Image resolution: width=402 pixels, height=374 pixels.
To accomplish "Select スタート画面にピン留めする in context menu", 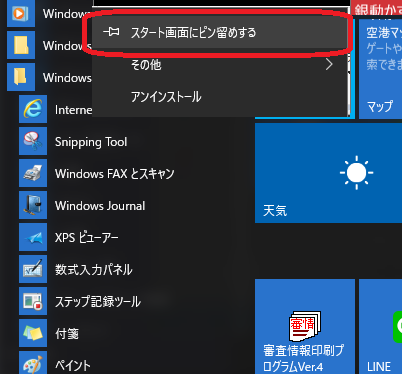I will pos(219,33).
